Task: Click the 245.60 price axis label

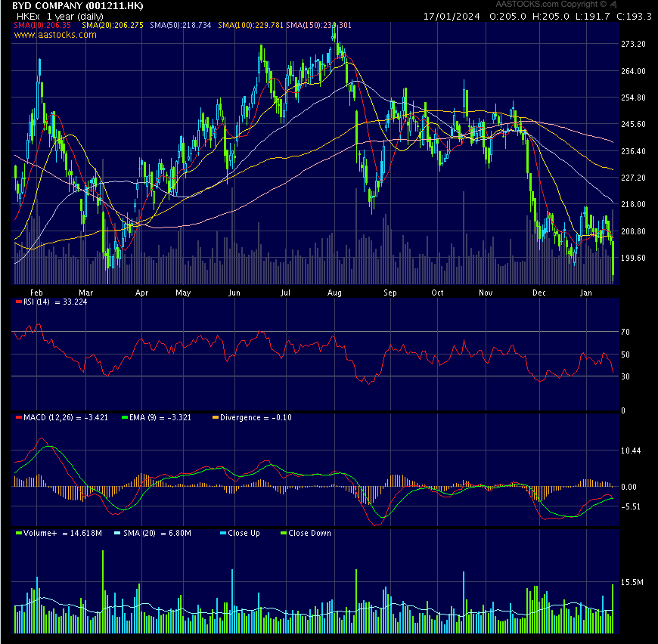Action: coord(633,124)
